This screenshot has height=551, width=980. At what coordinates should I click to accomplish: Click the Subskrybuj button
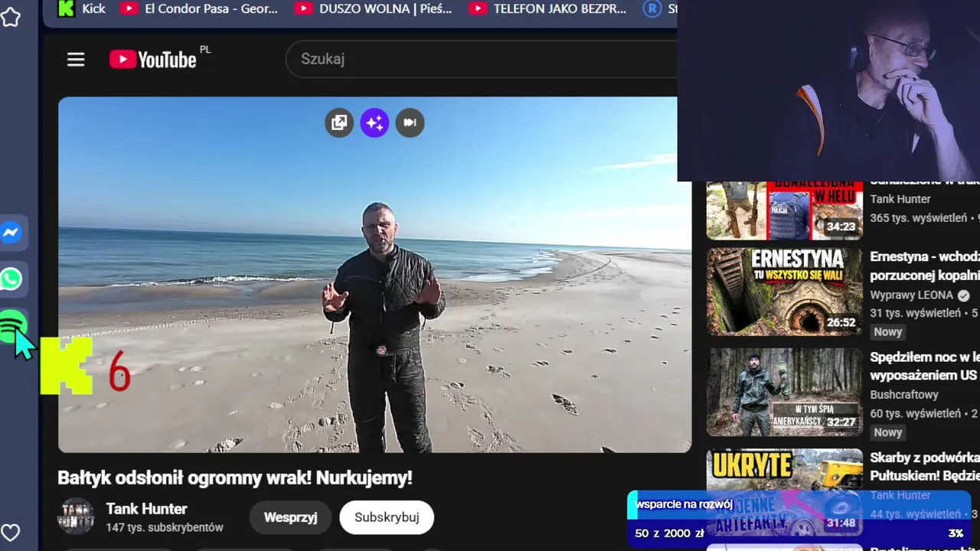387,517
